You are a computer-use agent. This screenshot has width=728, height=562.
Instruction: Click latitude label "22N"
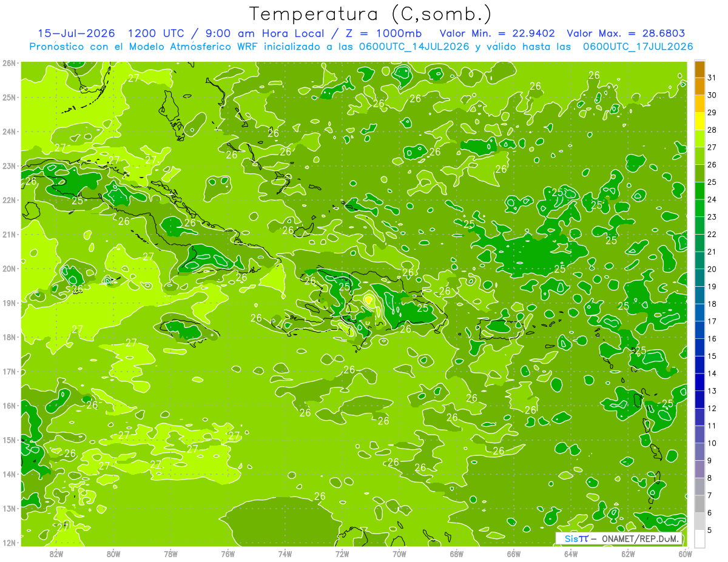8,200
